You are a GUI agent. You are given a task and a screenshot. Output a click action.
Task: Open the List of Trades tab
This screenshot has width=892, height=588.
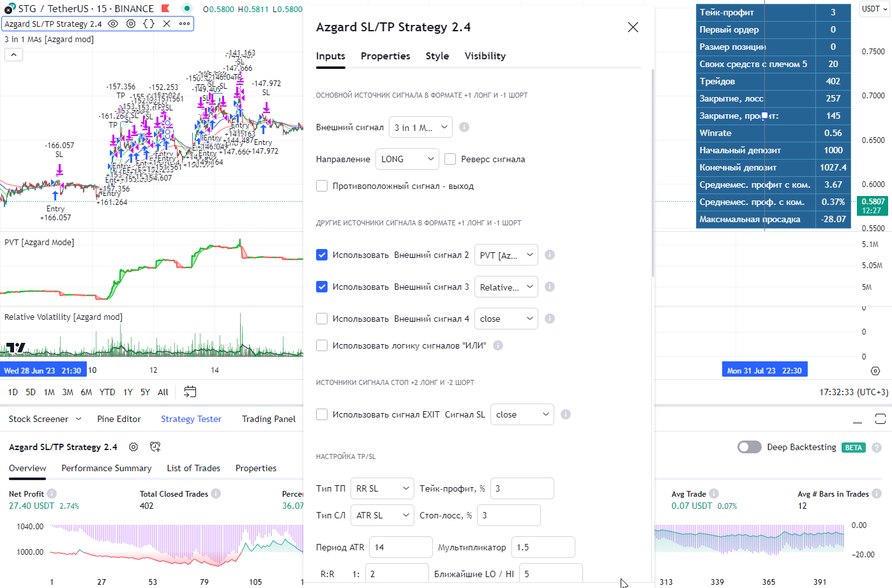tap(193, 468)
